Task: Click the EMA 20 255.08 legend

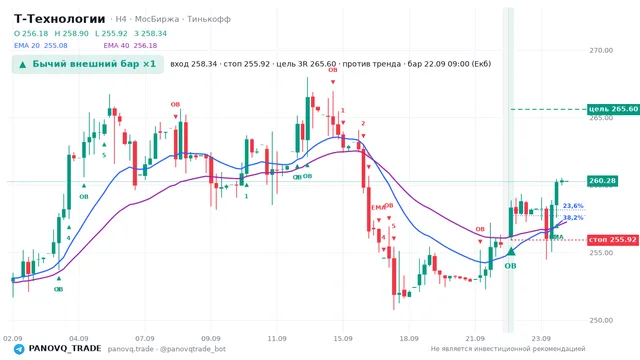Action: (x=41, y=46)
